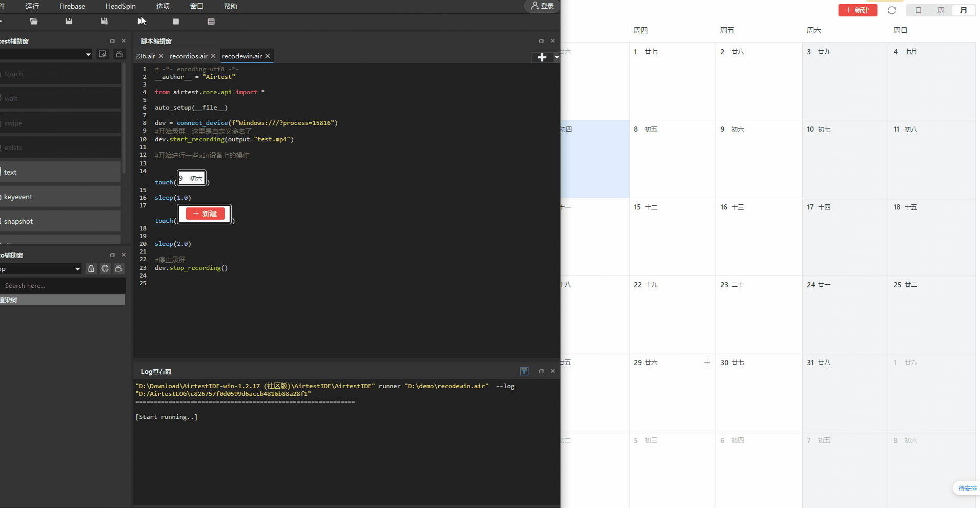Screen dimensions: 980x508
Task: Click code line dev.stop_recording()
Action: (191, 268)
